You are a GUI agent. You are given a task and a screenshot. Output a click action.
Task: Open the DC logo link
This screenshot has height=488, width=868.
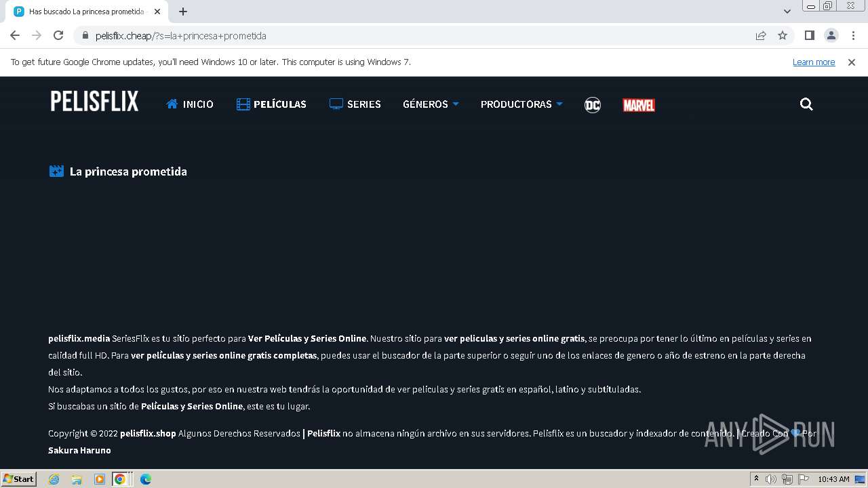593,104
